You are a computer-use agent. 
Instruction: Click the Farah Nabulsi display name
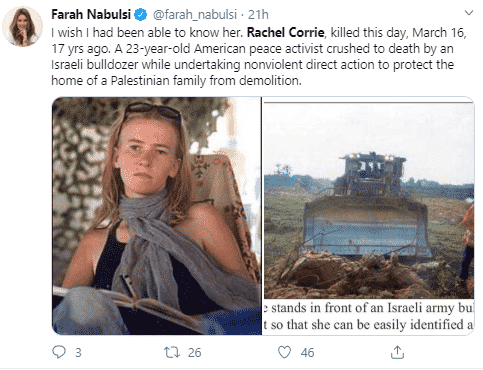(91, 15)
